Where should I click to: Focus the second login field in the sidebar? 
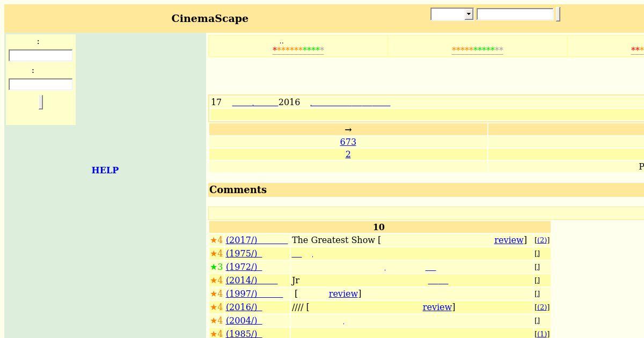point(40,84)
